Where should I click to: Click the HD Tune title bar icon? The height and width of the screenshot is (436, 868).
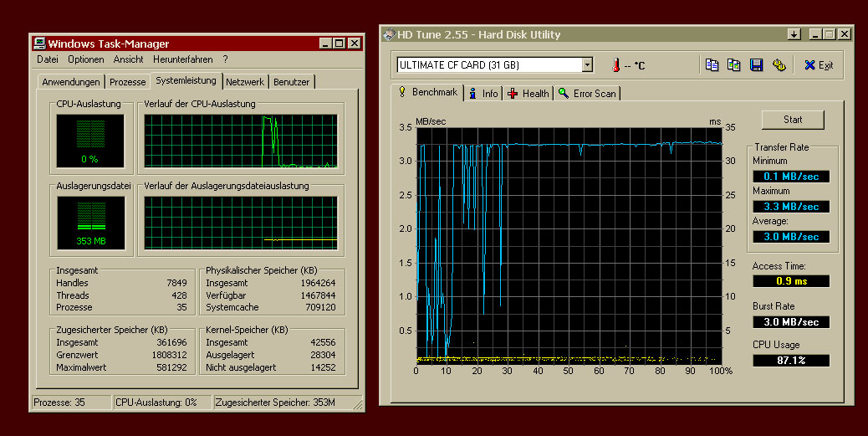pyautogui.click(x=389, y=34)
